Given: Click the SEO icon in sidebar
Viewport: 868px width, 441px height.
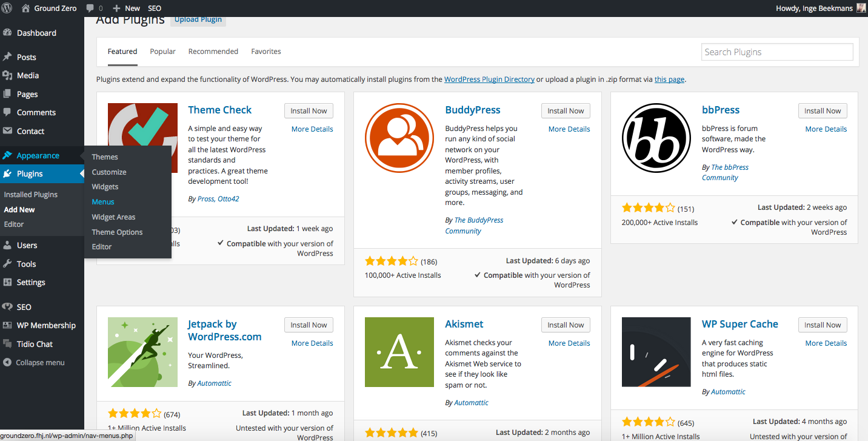Looking at the screenshot, I should point(7,307).
